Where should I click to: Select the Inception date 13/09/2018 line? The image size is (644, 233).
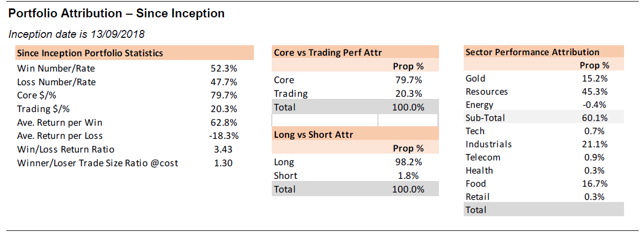pos(77,34)
